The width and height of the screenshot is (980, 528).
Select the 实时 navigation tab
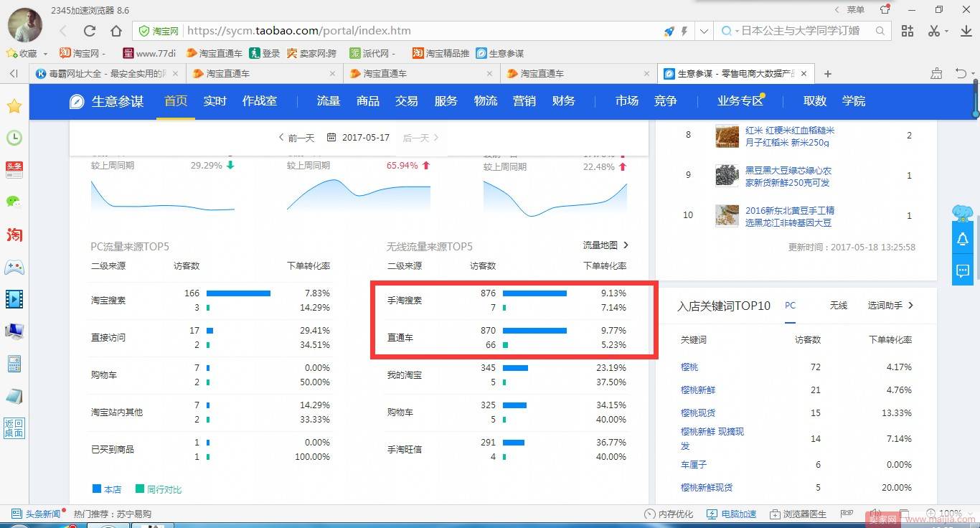pos(215,101)
